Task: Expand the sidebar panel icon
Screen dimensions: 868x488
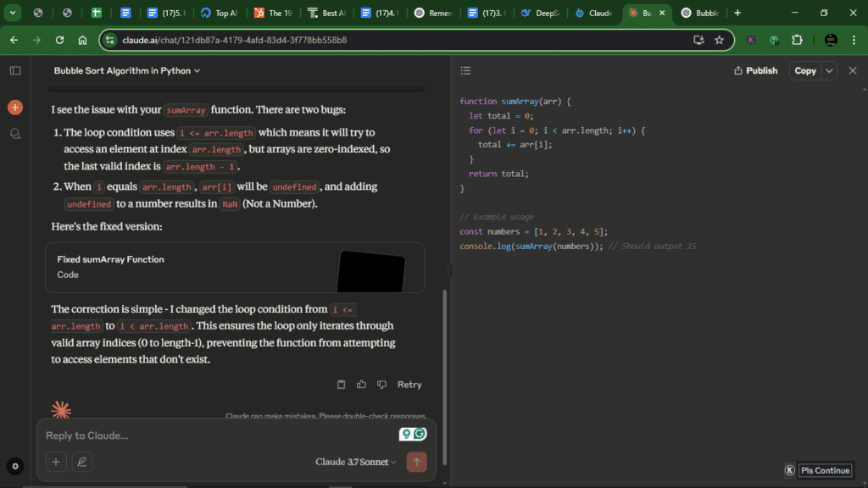Action: (x=14, y=70)
